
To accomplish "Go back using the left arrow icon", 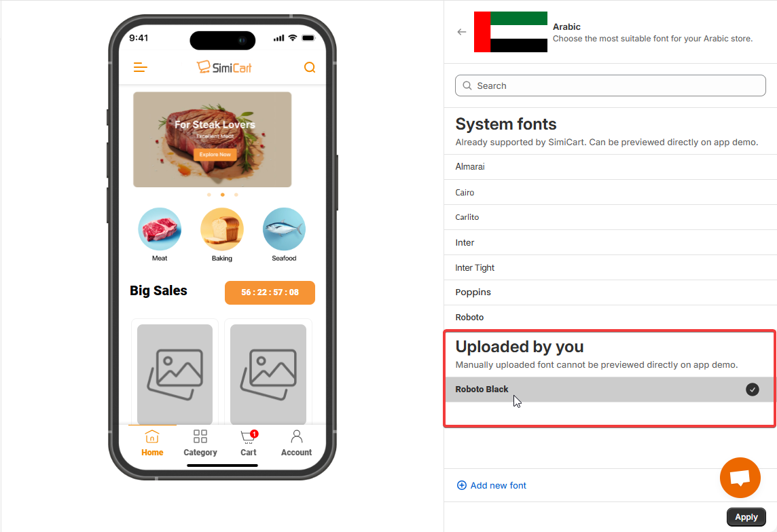I will (462, 32).
